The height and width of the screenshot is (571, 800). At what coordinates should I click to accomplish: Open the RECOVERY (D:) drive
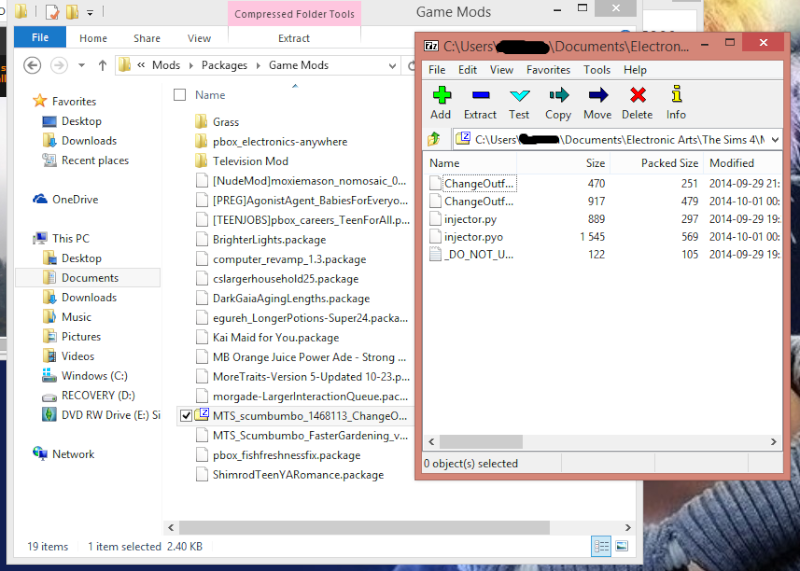[98, 395]
